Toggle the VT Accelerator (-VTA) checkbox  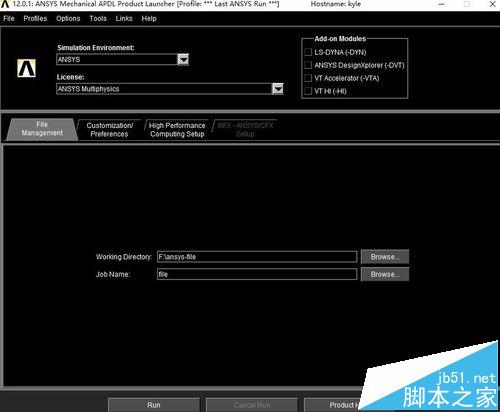pos(308,78)
